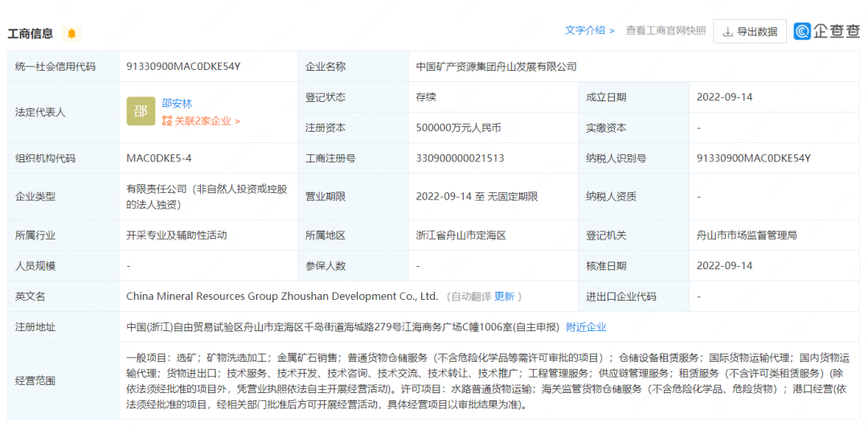Viewport: 868px width, 426px height.
Task: Open 附近企业 nearby companies link
Action: 586,327
